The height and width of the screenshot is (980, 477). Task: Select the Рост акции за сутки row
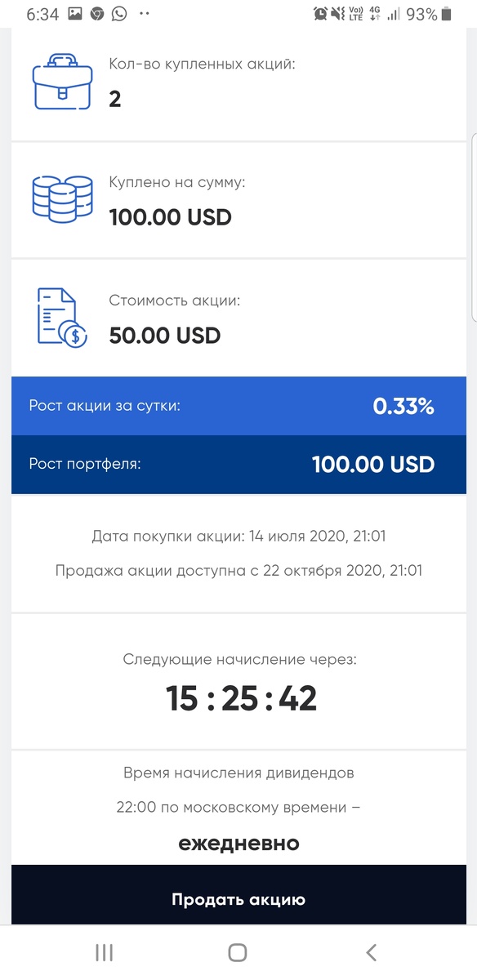(238, 406)
